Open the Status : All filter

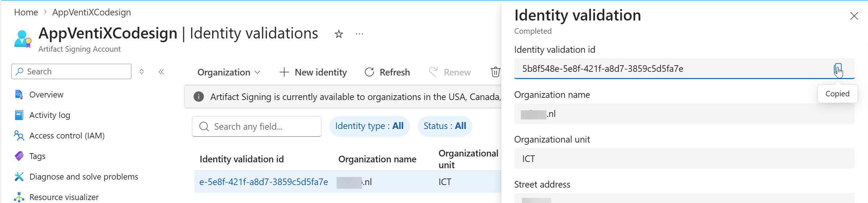(445, 126)
